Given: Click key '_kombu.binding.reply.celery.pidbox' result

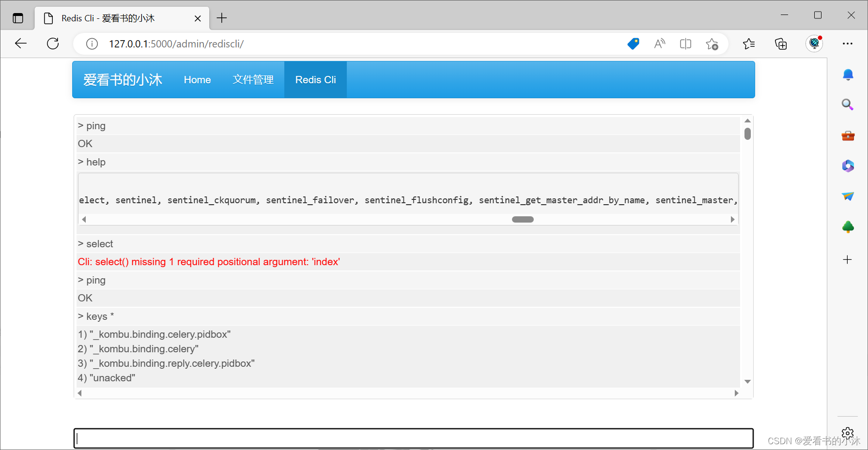Looking at the screenshot, I should coord(166,363).
